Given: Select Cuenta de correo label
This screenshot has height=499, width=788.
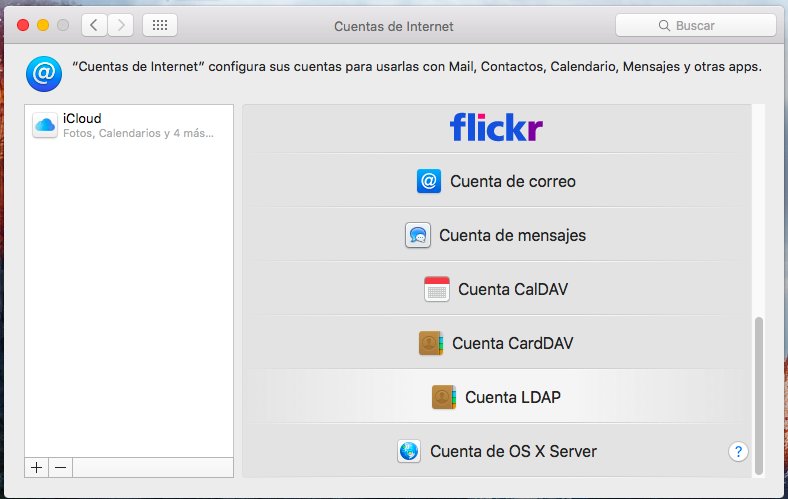Looking at the screenshot, I should [x=513, y=181].
